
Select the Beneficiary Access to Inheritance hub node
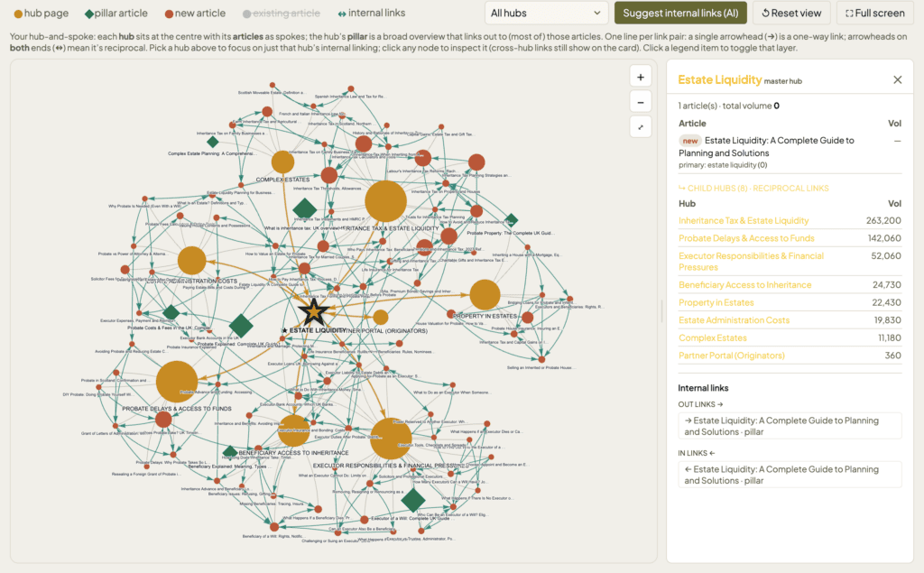[x=293, y=430]
